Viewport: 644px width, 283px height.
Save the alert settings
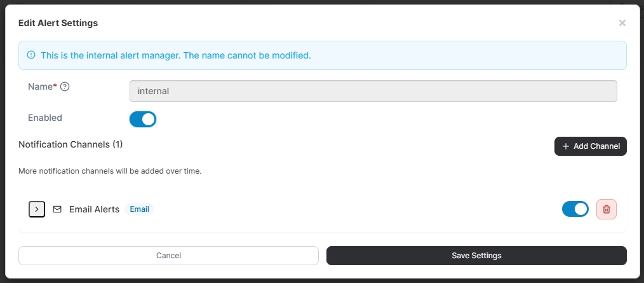point(476,256)
